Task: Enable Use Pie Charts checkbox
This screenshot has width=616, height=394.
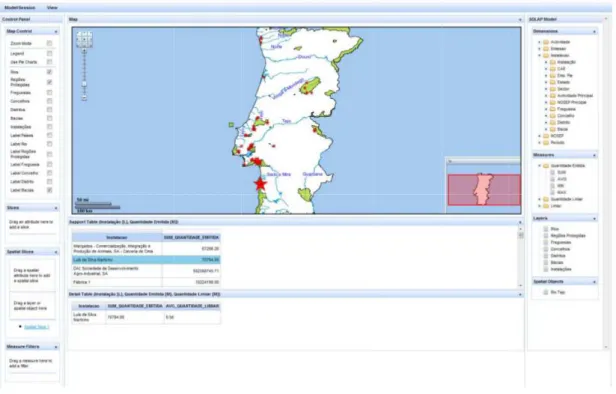Action: pyautogui.click(x=49, y=62)
